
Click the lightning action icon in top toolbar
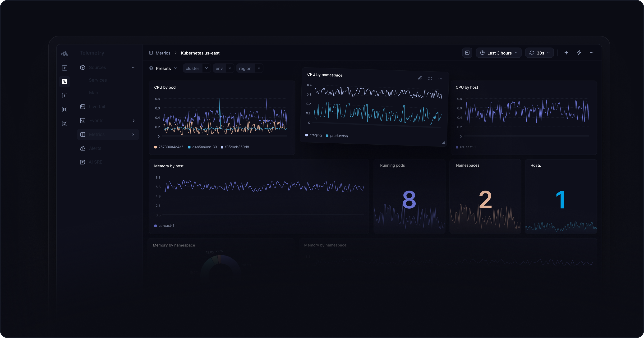point(579,53)
